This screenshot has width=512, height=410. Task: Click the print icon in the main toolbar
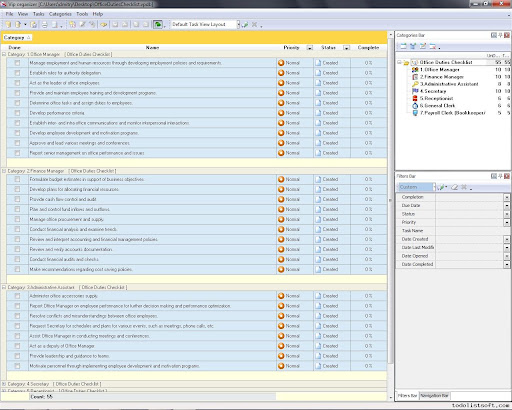[44, 25]
